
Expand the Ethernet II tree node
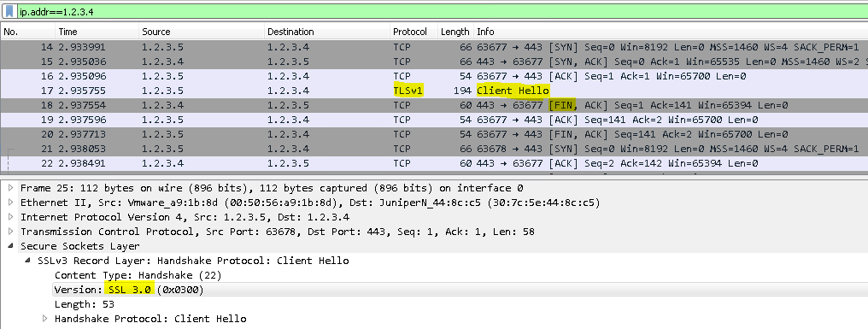coord(10,203)
